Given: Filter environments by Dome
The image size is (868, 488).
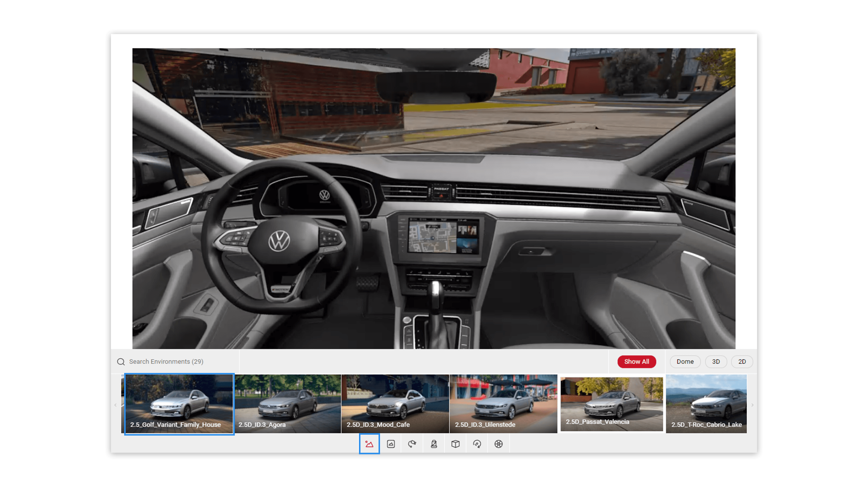Looking at the screenshot, I should [x=685, y=361].
